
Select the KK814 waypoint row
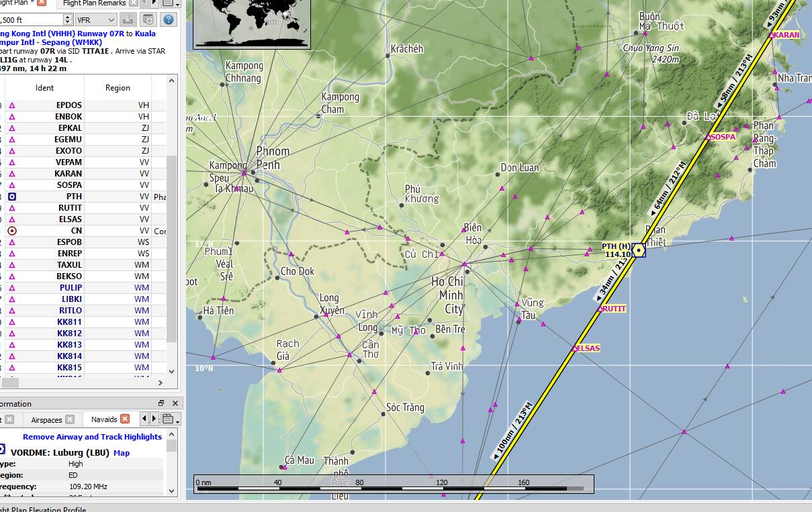[83, 356]
